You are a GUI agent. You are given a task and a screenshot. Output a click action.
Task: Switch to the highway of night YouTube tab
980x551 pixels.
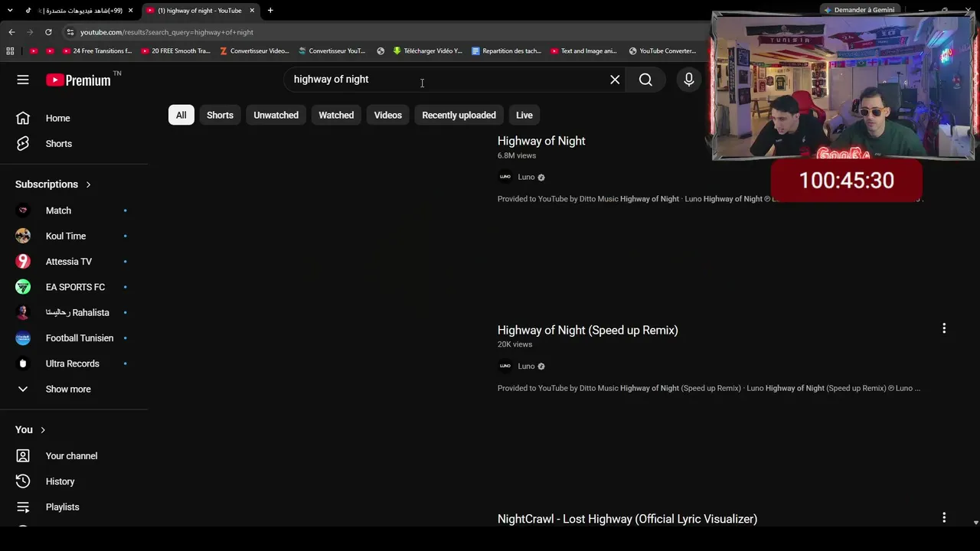201,11
